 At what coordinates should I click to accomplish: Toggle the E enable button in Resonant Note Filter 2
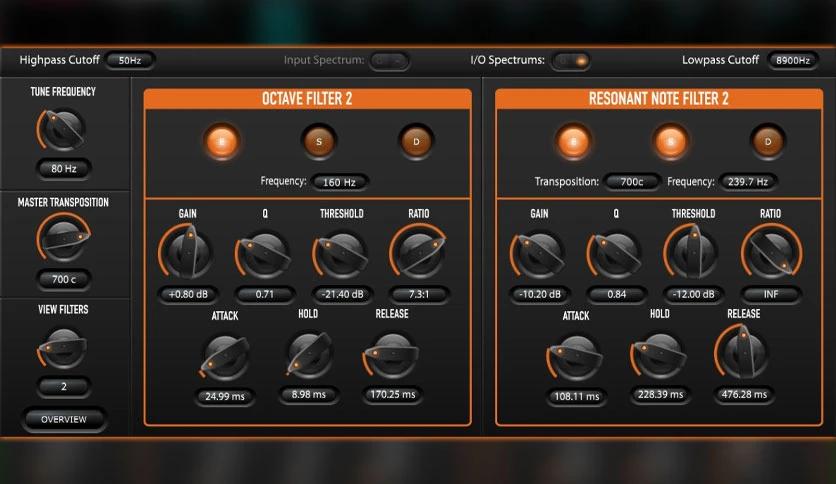coord(573,142)
